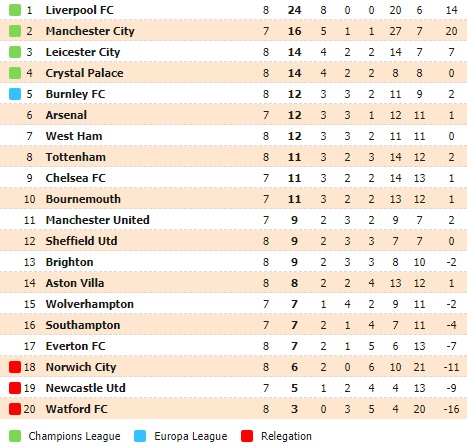
Task: Click the green marker beside Crystal Palace
Action: pyautogui.click(x=15, y=73)
